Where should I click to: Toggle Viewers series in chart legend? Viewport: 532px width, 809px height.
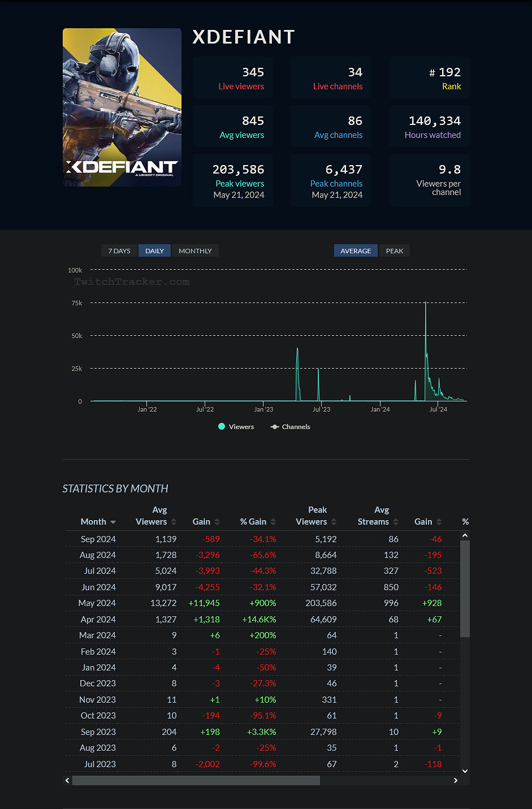tap(236, 427)
